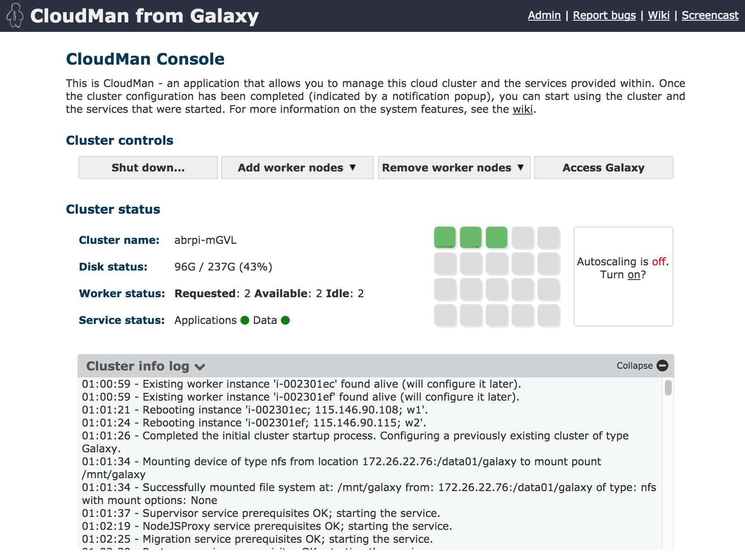Click log line 'Rebooting instance i-002301ef'
This screenshot has height=560, width=745.
pyautogui.click(x=254, y=423)
